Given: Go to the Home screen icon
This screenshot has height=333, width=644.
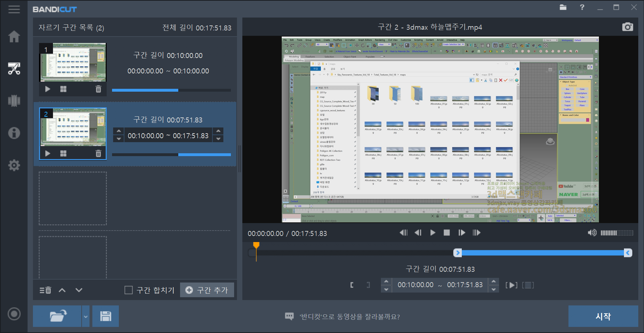Looking at the screenshot, I should (14, 36).
